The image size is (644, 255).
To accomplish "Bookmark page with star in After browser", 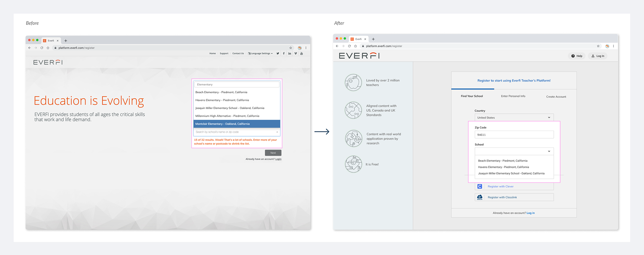I will pos(598,46).
